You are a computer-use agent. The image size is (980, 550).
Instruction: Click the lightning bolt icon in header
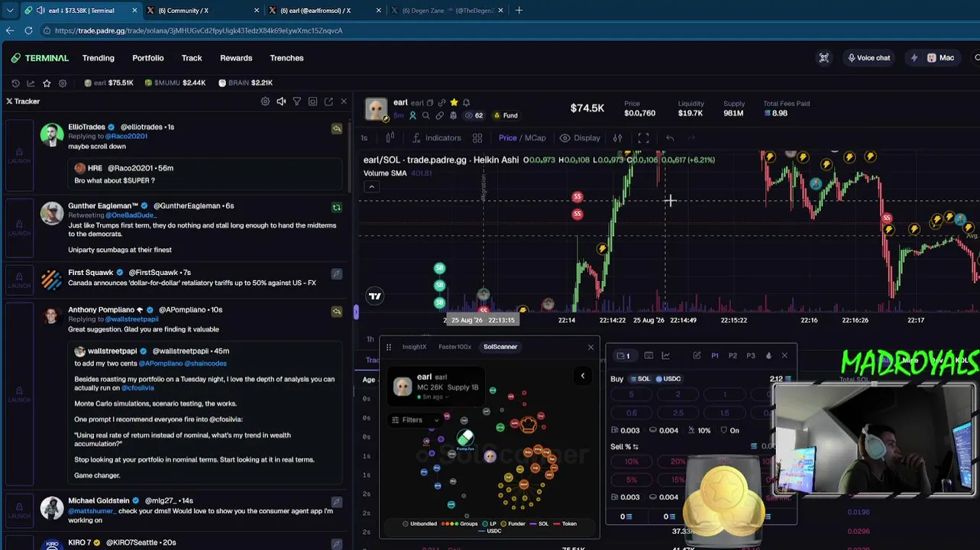tap(914, 58)
